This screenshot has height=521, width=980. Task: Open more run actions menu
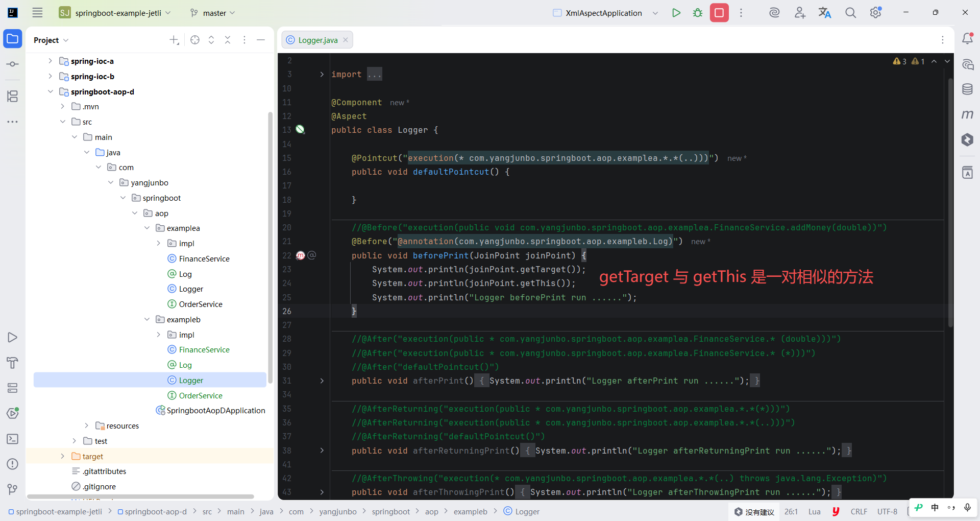point(741,13)
